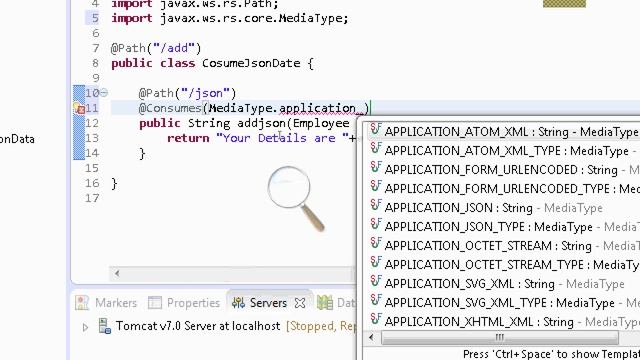This screenshot has width=640, height=360.
Task: Place cursor in @Path("/add") annotation
Action: coord(156,48)
